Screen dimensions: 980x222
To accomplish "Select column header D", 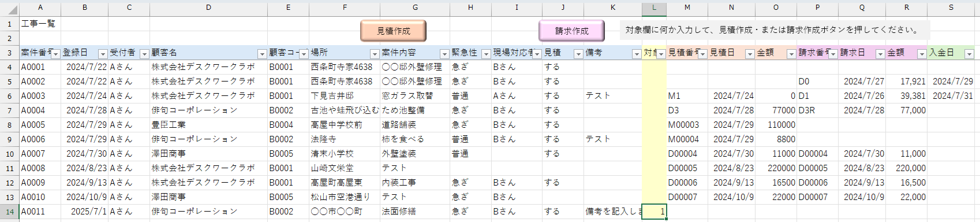I will click(208, 8).
